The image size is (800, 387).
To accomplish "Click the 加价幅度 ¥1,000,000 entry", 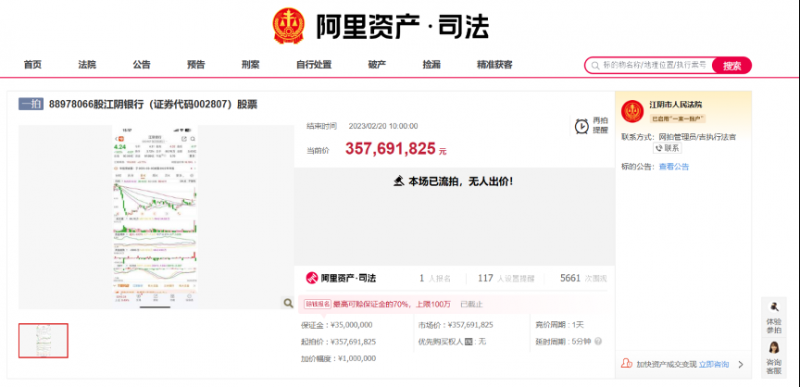I will point(338,358).
